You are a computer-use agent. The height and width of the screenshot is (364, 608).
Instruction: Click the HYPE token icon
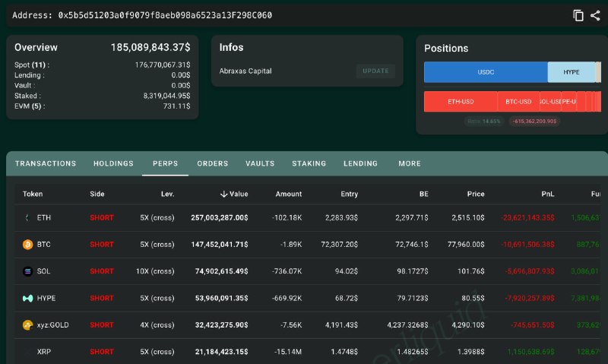click(x=27, y=298)
